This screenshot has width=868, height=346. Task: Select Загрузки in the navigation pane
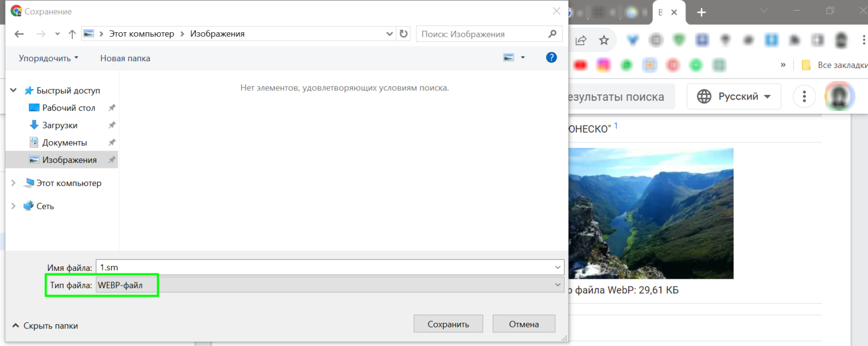[x=60, y=125]
